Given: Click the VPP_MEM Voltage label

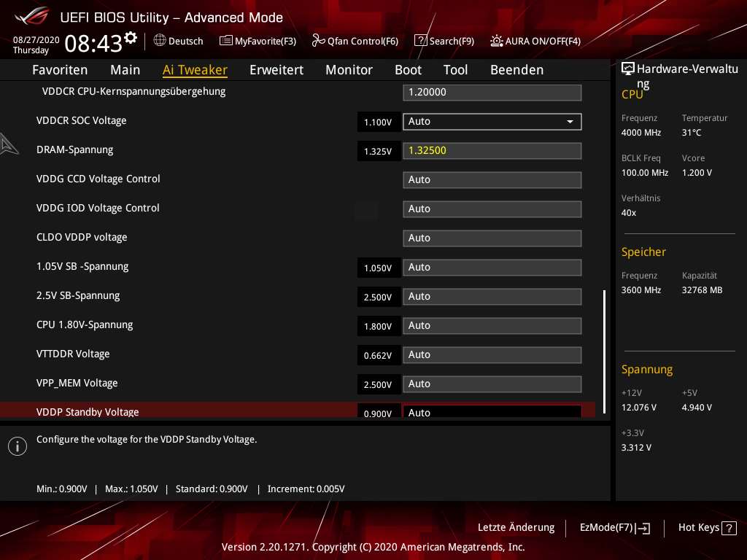Looking at the screenshot, I should (77, 384).
